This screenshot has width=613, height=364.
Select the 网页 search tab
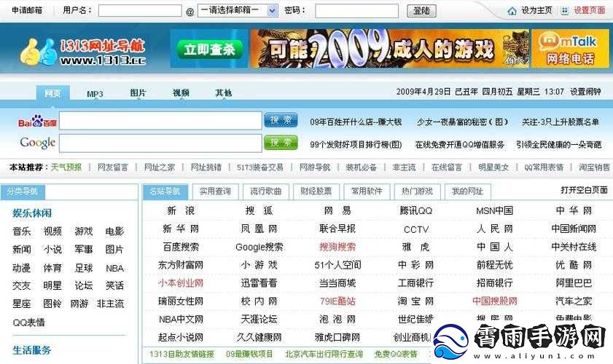point(52,93)
